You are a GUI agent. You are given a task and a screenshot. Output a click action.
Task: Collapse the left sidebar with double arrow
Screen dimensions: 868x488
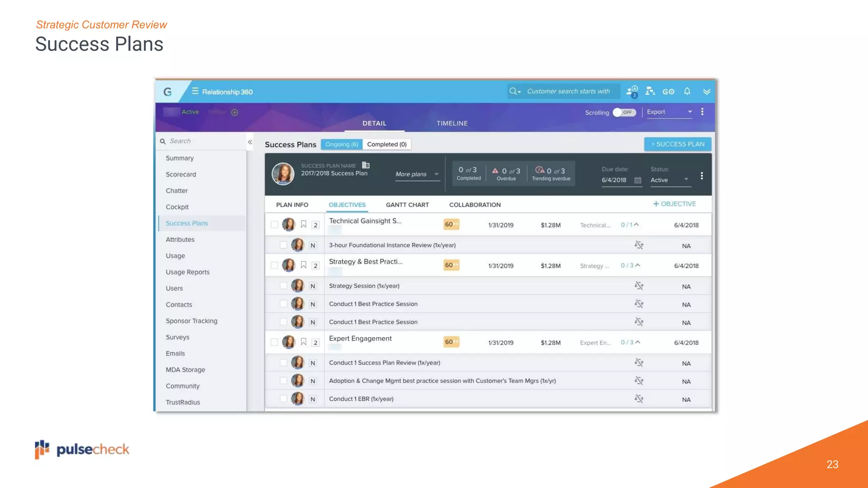[250, 142]
